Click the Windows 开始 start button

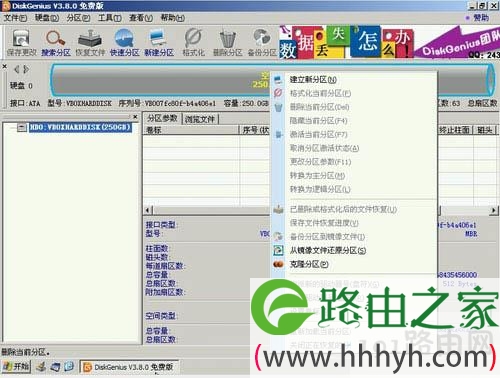16,367
